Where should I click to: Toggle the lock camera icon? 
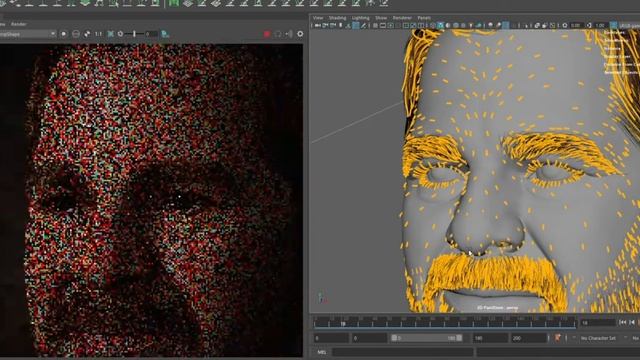325,25
